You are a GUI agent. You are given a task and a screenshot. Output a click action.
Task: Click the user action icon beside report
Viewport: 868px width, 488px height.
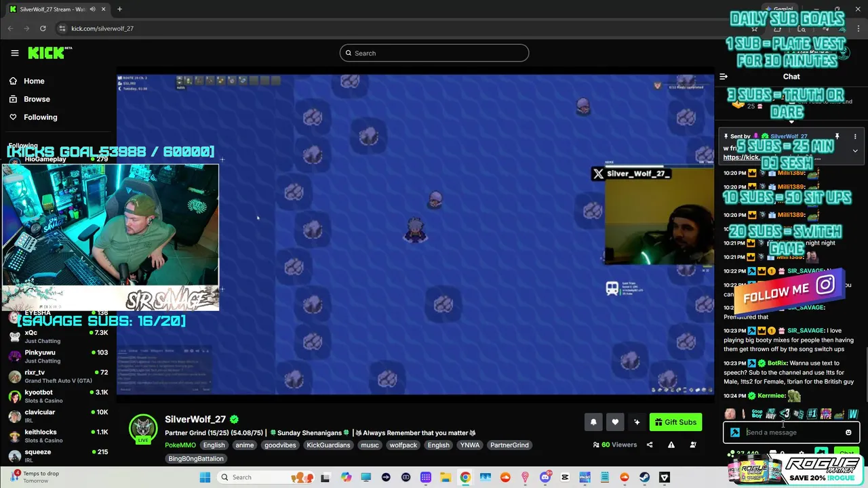pos(693,445)
